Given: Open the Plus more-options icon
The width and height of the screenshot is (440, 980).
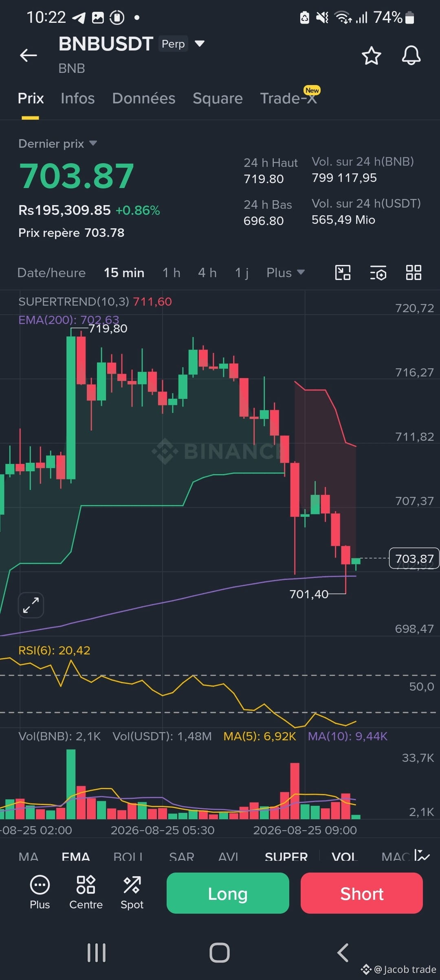Looking at the screenshot, I should coord(40,892).
